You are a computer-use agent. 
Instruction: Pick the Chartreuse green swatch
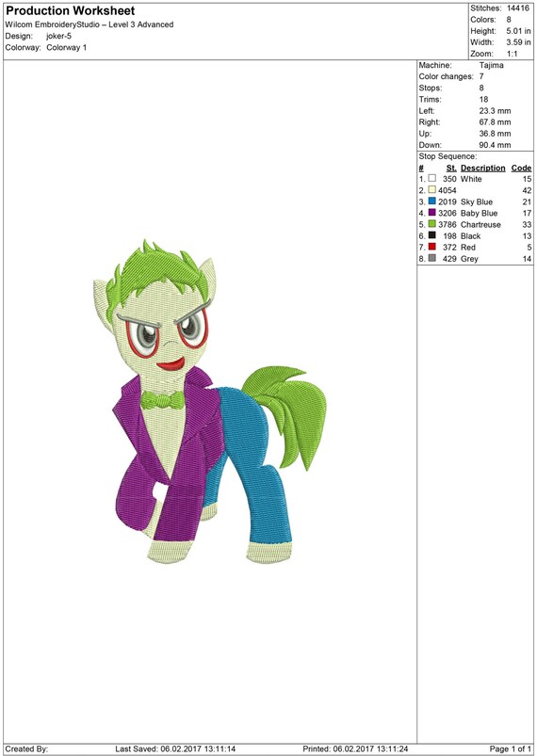click(431, 224)
